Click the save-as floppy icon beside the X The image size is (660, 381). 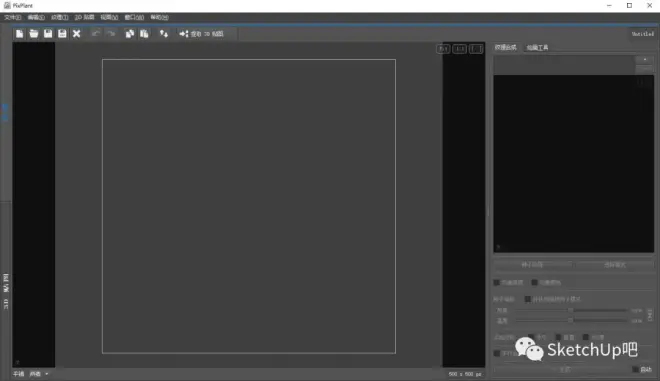(x=62, y=34)
